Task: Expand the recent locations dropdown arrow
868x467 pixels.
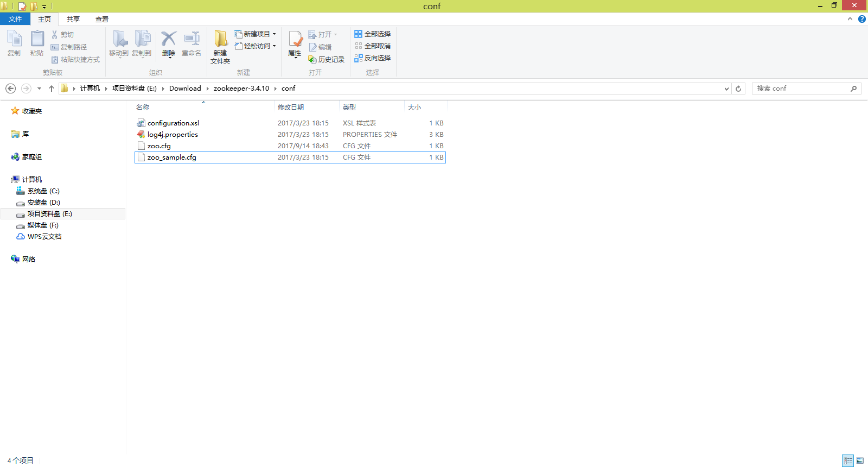Action: click(x=39, y=89)
